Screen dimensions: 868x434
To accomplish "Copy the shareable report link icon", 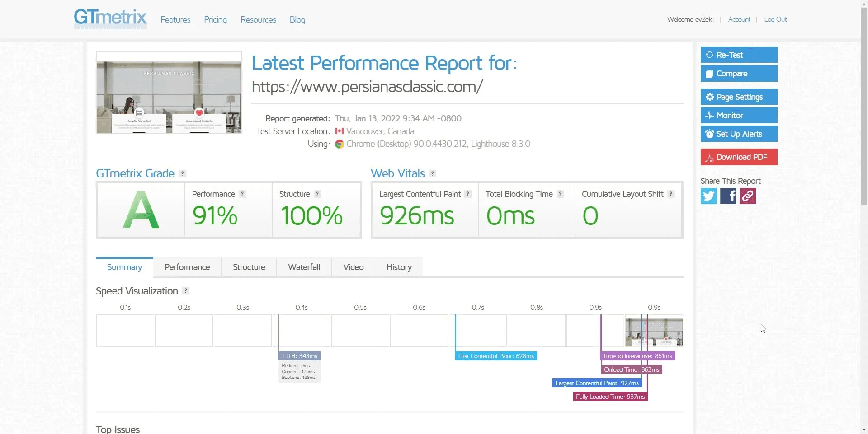I will 747,196.
